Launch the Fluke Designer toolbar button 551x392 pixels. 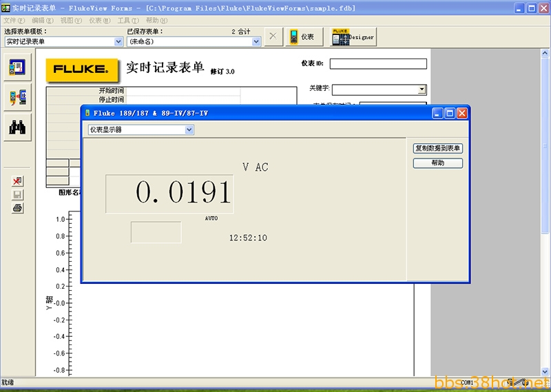pos(353,37)
